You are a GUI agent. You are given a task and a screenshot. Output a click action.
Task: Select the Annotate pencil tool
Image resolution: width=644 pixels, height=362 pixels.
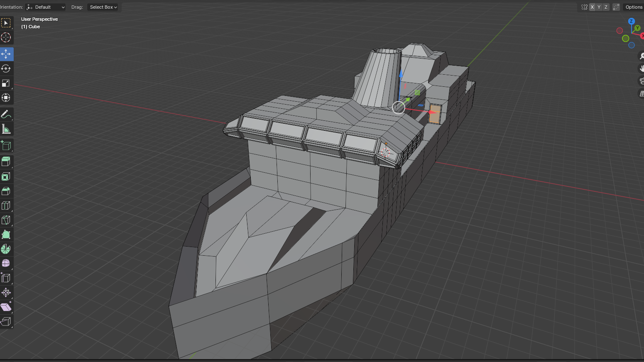6,114
